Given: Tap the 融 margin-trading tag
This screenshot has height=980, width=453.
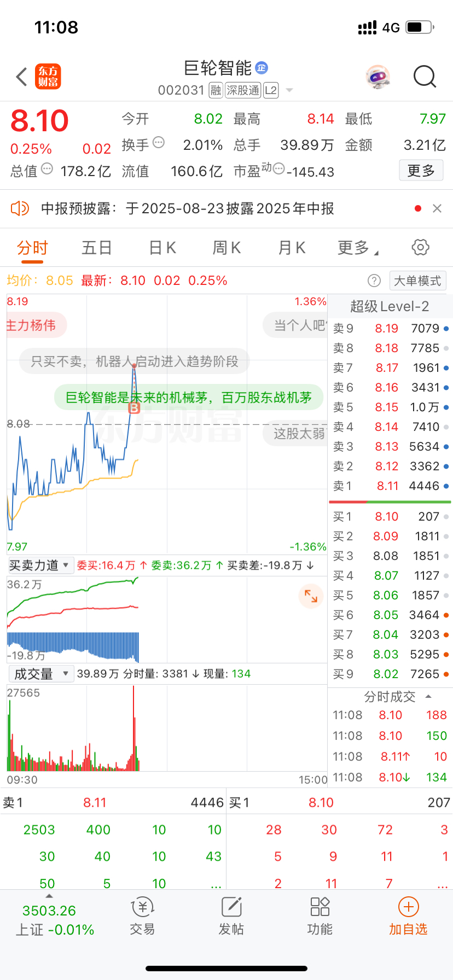Looking at the screenshot, I should 216,90.
